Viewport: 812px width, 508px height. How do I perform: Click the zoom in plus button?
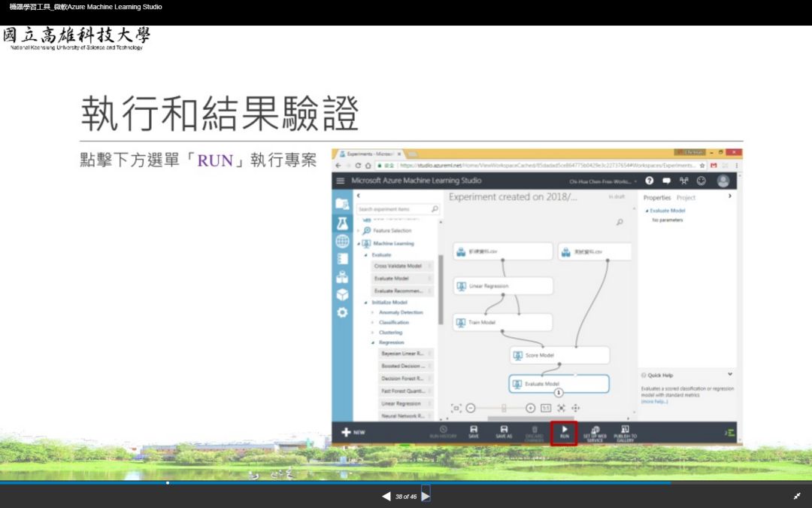pos(530,409)
